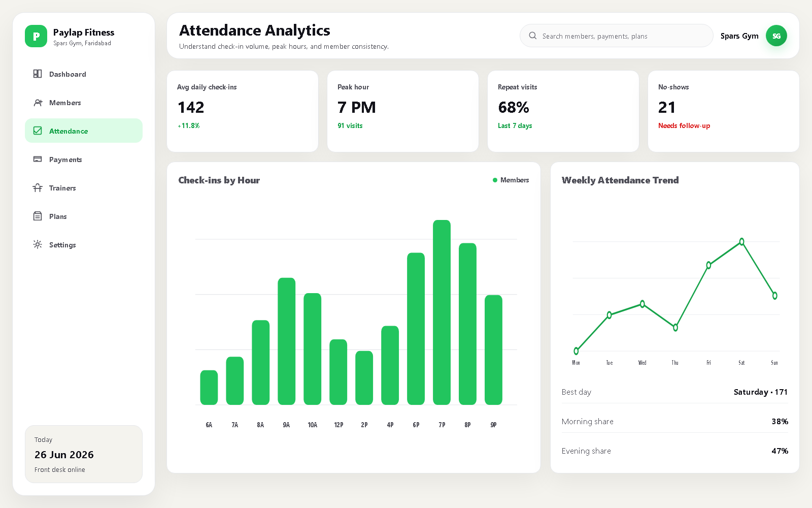
Task: Select the 2P check-ins bar
Action: (364, 378)
